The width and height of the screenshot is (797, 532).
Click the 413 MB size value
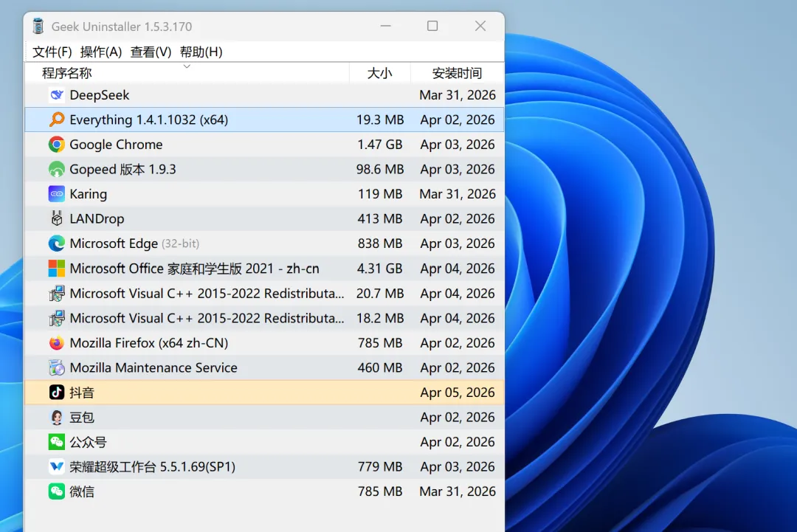pyautogui.click(x=380, y=218)
